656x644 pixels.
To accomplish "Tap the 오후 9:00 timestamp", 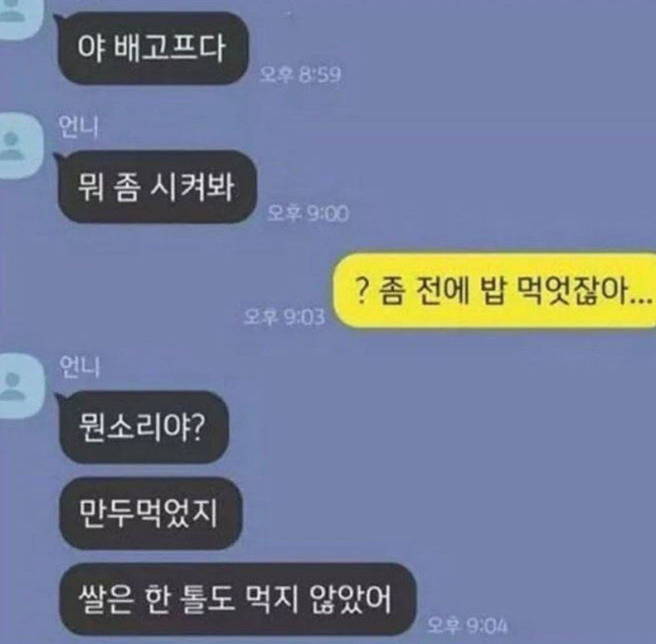I will [x=308, y=214].
